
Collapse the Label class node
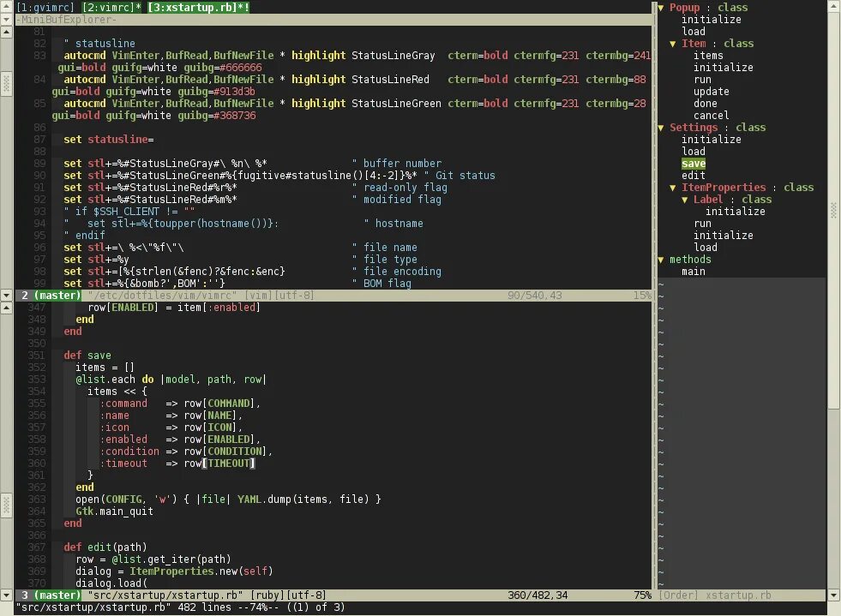point(685,200)
